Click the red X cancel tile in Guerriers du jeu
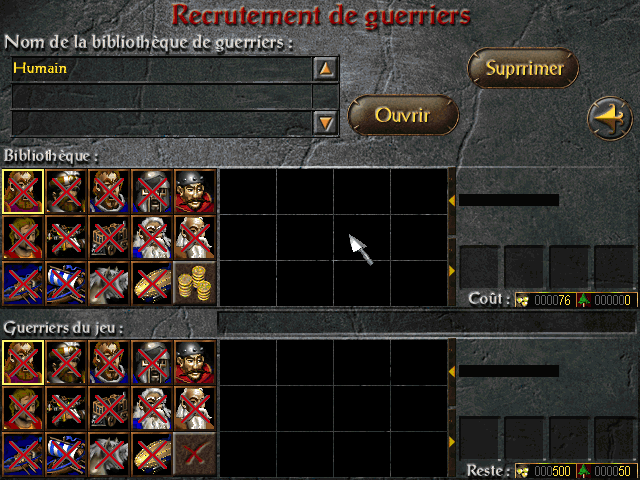Image resolution: width=640 pixels, height=480 pixels. (x=195, y=454)
